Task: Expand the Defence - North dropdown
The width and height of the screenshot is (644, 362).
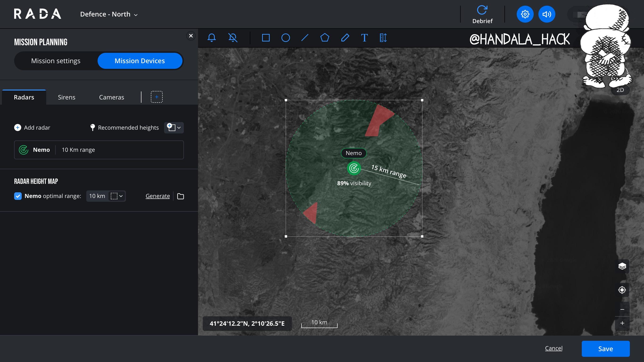Action: tap(109, 14)
